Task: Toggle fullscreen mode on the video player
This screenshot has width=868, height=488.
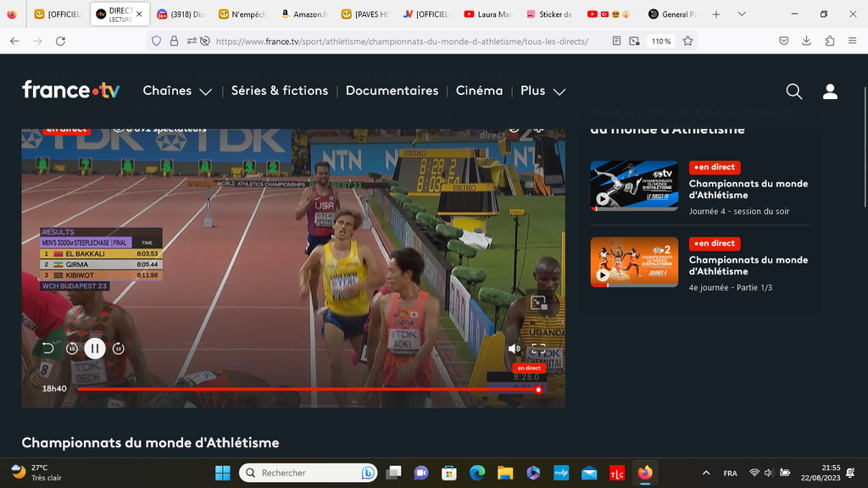Action: pos(538,348)
